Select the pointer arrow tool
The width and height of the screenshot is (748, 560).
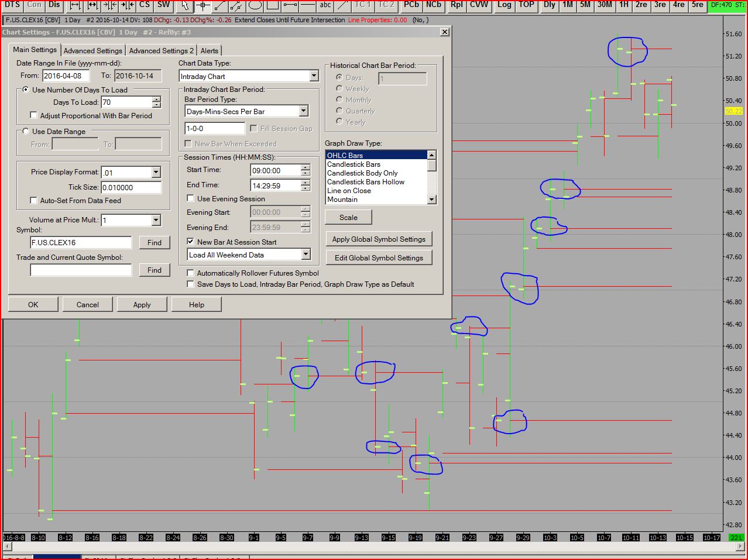coord(184,5)
